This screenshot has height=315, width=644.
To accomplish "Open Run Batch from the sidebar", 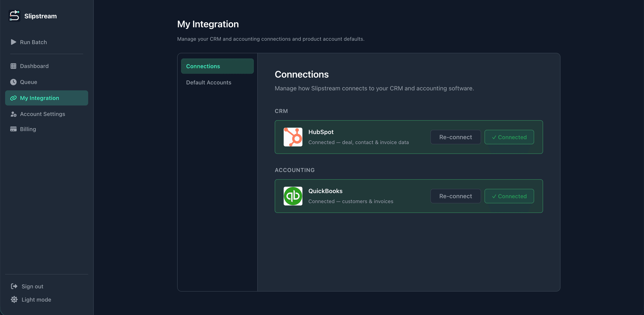I will pos(46,42).
